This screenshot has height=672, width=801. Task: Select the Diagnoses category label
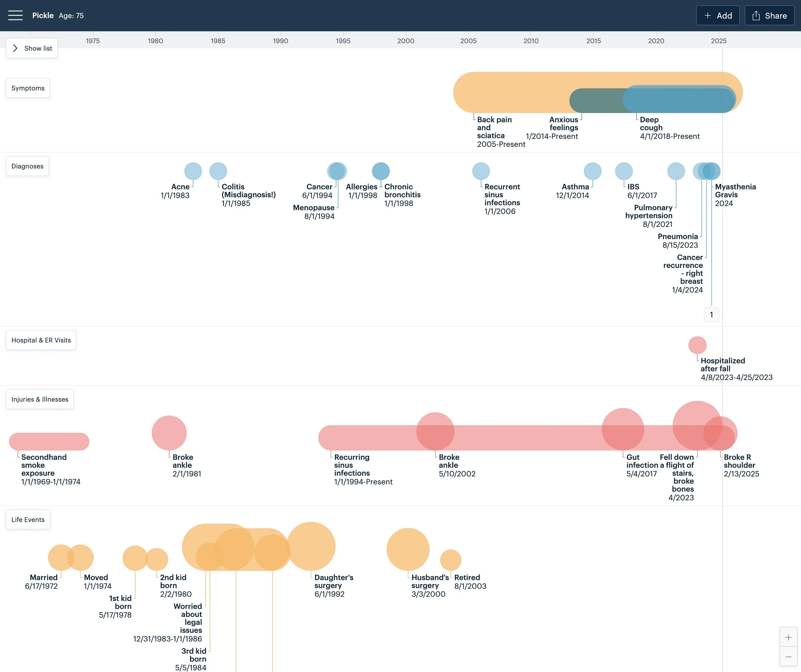pyautogui.click(x=28, y=166)
